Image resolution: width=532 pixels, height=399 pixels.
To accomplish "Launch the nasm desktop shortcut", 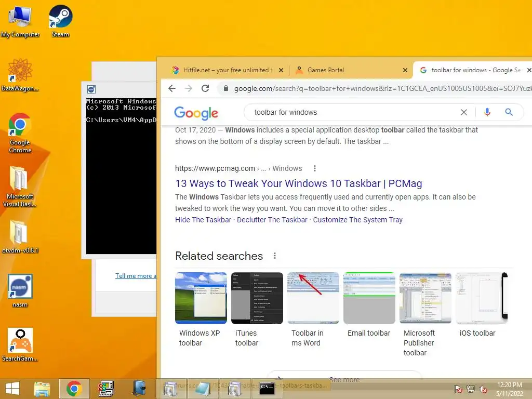I will [20, 291].
